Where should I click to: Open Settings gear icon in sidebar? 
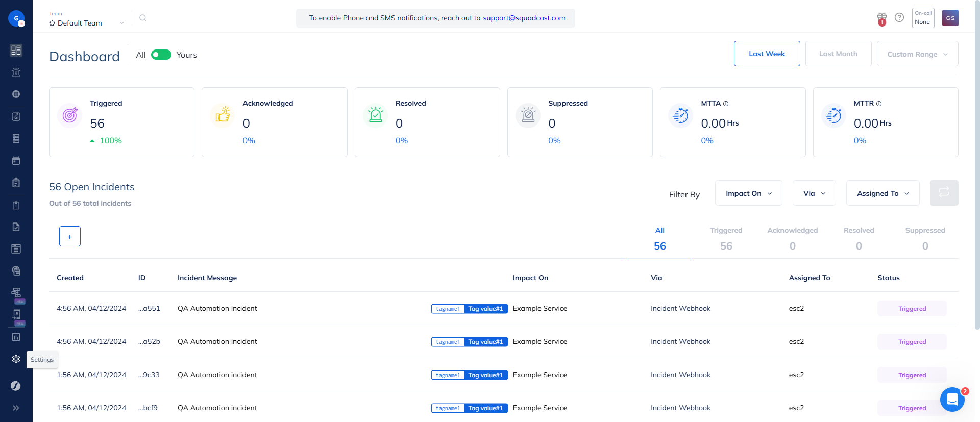[16, 359]
